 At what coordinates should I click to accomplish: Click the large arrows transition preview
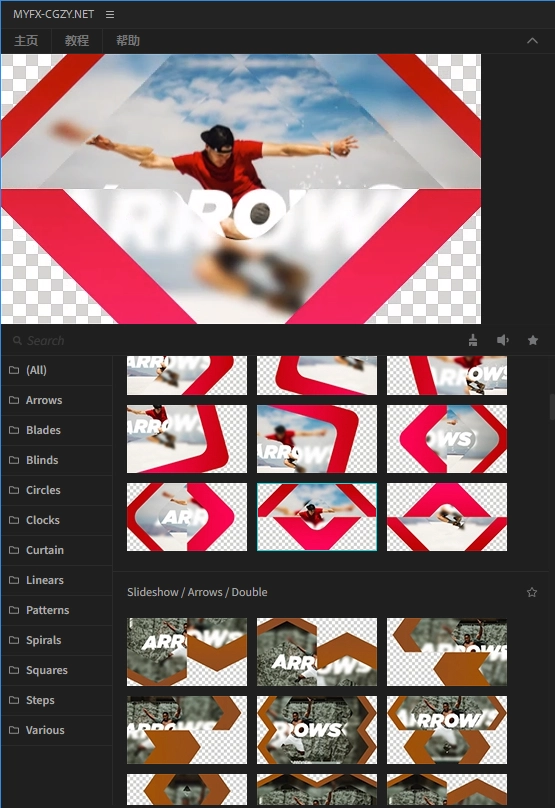[x=241, y=189]
